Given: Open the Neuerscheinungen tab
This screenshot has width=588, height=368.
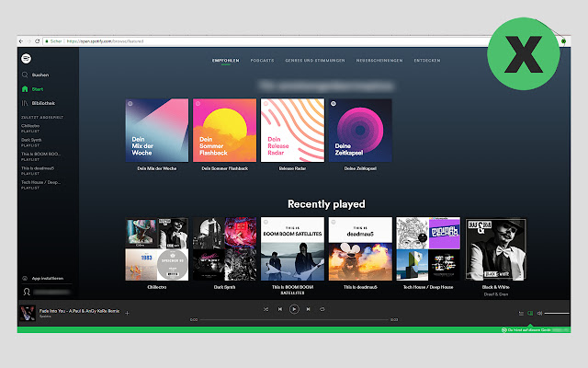Looking at the screenshot, I should [x=379, y=61].
